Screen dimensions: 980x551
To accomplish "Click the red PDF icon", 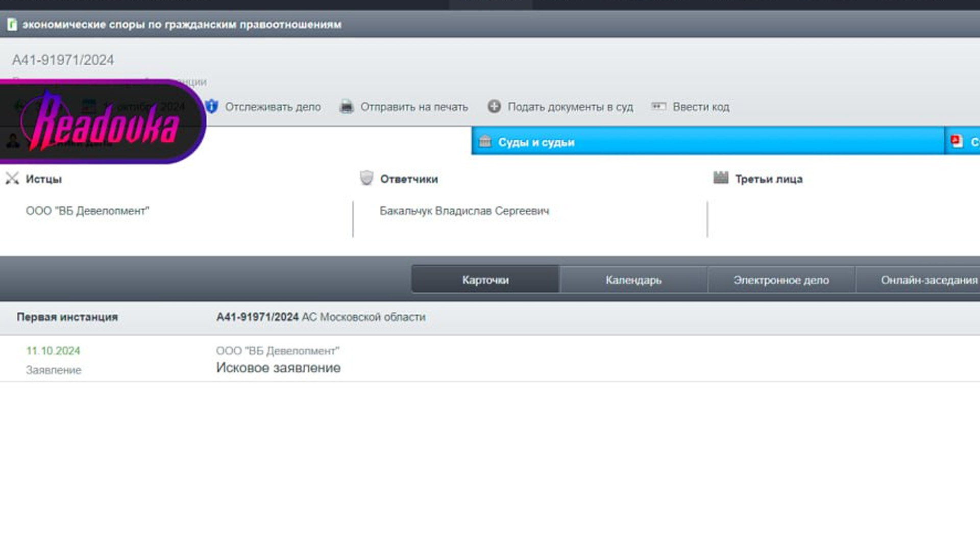I will (956, 141).
